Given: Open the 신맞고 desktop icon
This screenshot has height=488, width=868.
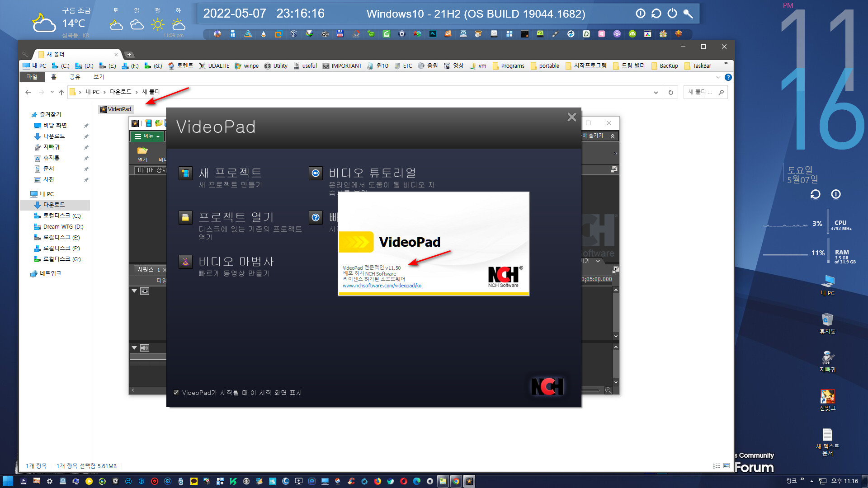Looking at the screenshot, I should click(827, 400).
